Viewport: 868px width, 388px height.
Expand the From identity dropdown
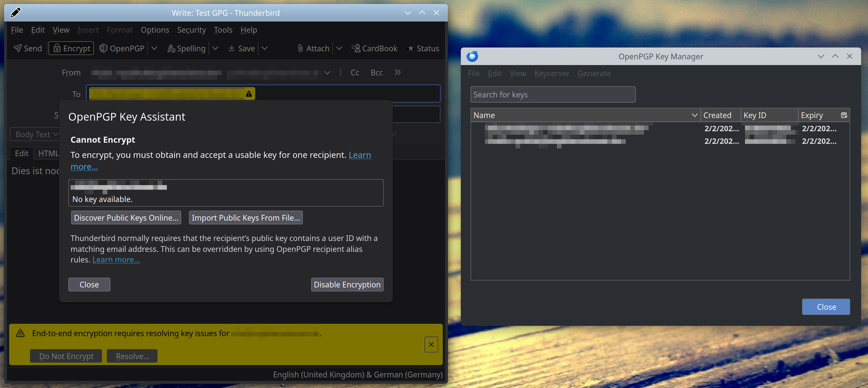point(327,73)
